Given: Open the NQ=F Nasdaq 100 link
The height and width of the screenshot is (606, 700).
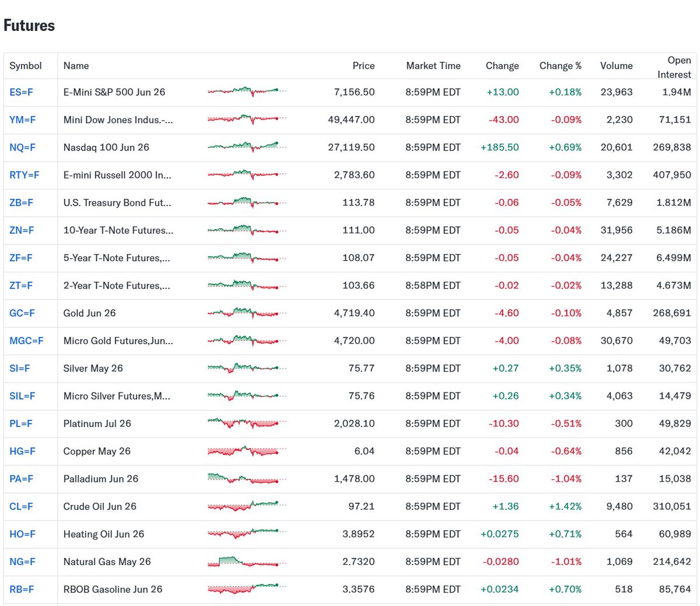Looking at the screenshot, I should pyautogui.click(x=22, y=147).
